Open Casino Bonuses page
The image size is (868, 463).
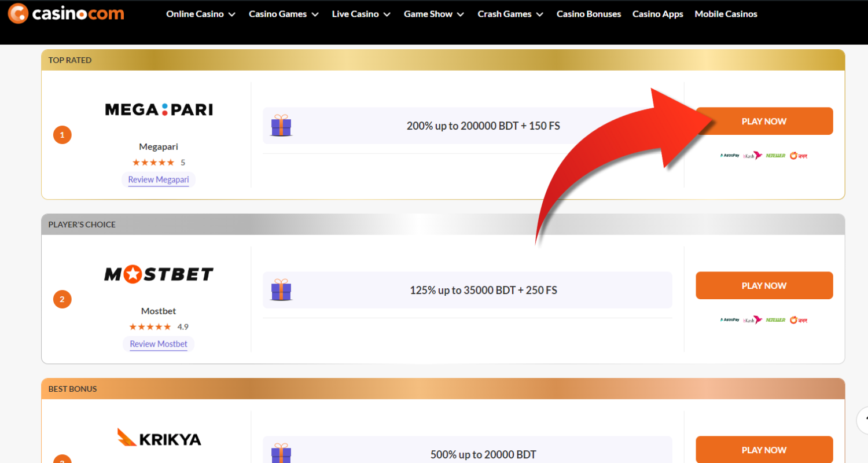point(589,14)
